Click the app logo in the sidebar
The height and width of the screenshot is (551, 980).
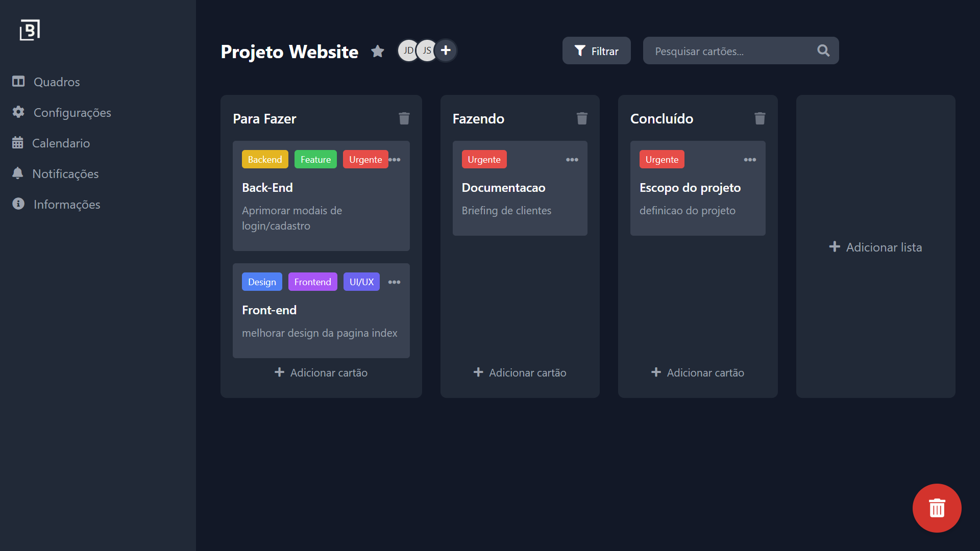click(30, 30)
